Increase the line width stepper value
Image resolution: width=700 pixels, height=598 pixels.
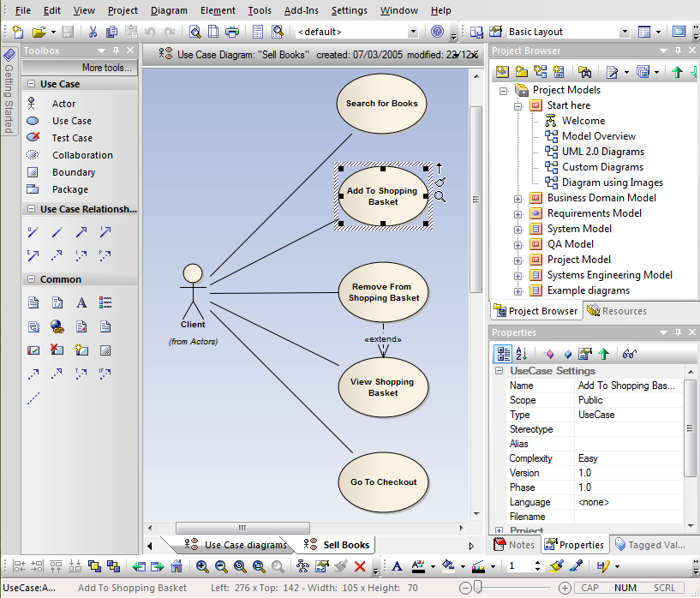(537, 563)
